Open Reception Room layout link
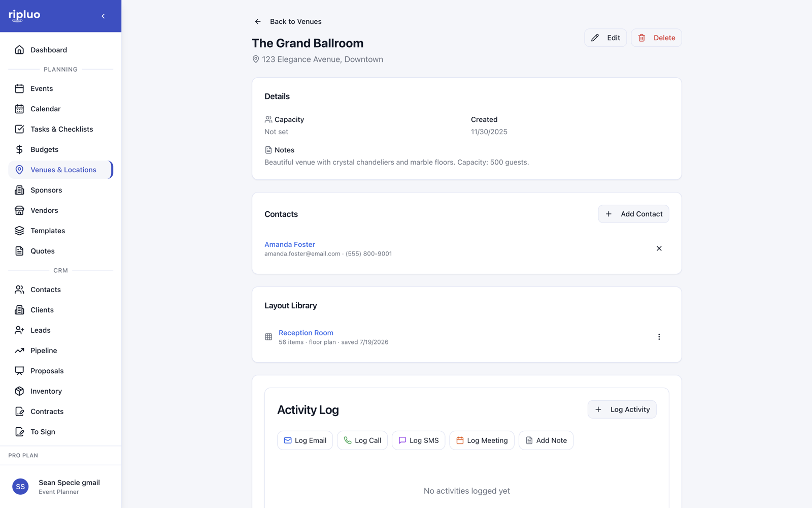812x508 pixels. point(306,333)
